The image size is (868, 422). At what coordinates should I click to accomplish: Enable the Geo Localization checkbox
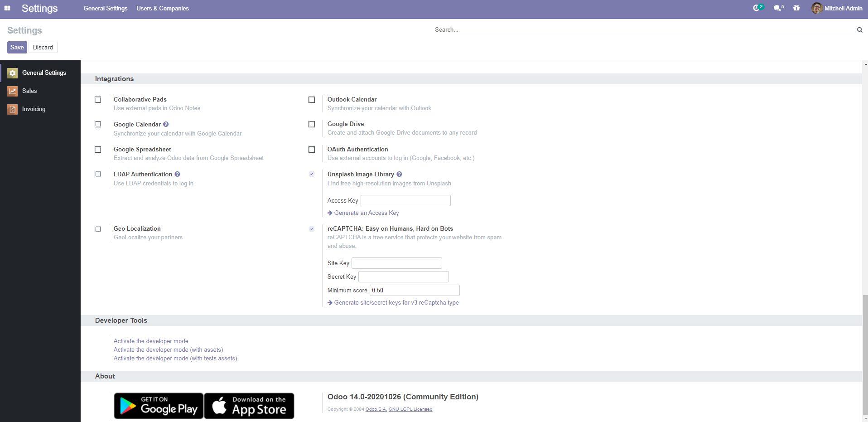click(x=98, y=229)
